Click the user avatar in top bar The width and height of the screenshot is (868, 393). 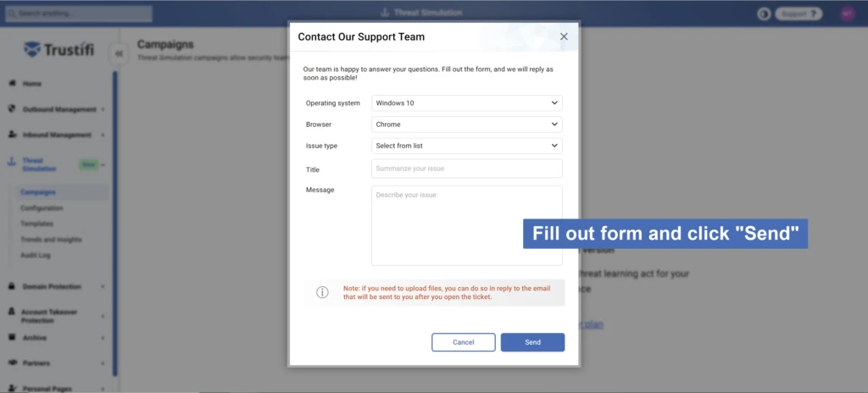[x=848, y=14]
